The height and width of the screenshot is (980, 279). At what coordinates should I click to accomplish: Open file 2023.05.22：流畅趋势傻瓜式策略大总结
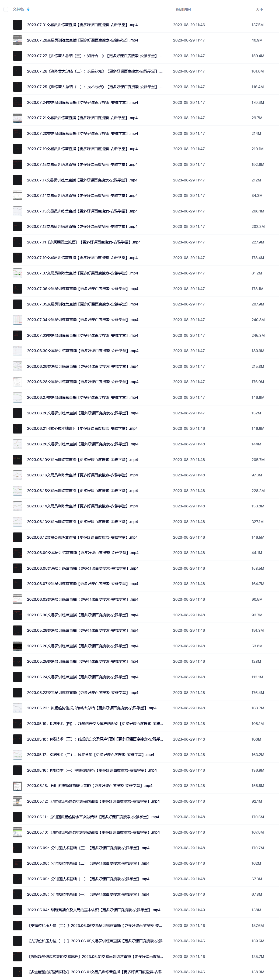[x=92, y=708]
